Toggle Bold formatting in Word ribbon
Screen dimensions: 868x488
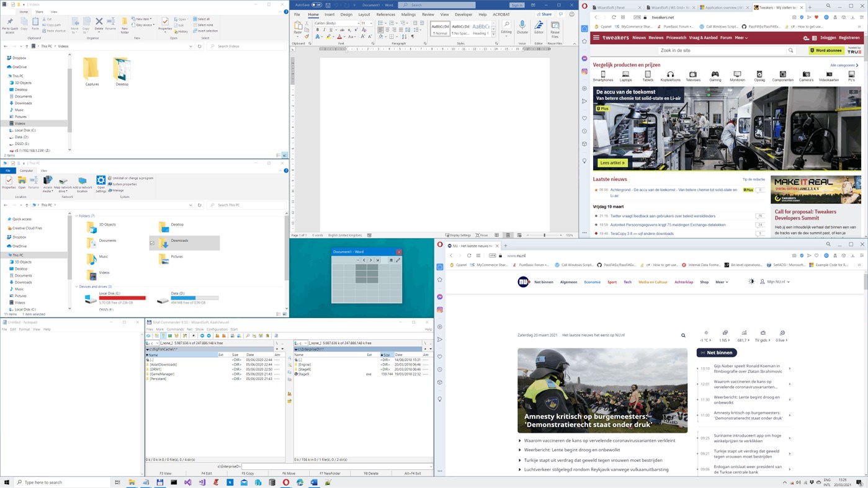[x=317, y=30]
